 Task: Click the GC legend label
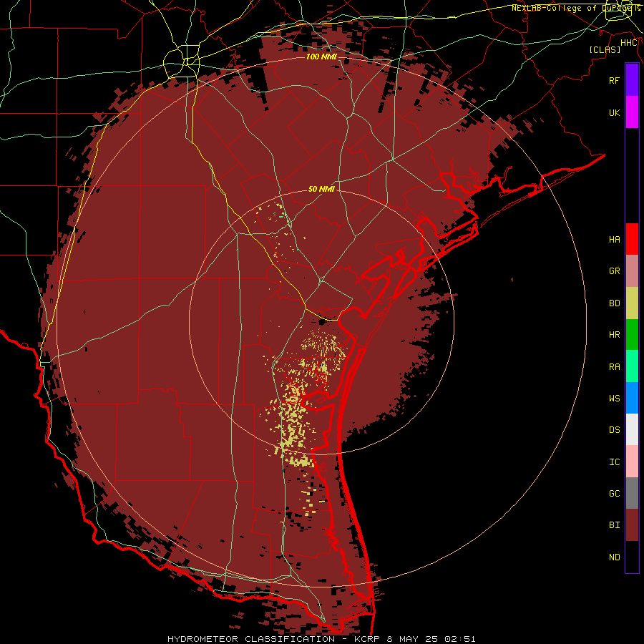coord(614,494)
